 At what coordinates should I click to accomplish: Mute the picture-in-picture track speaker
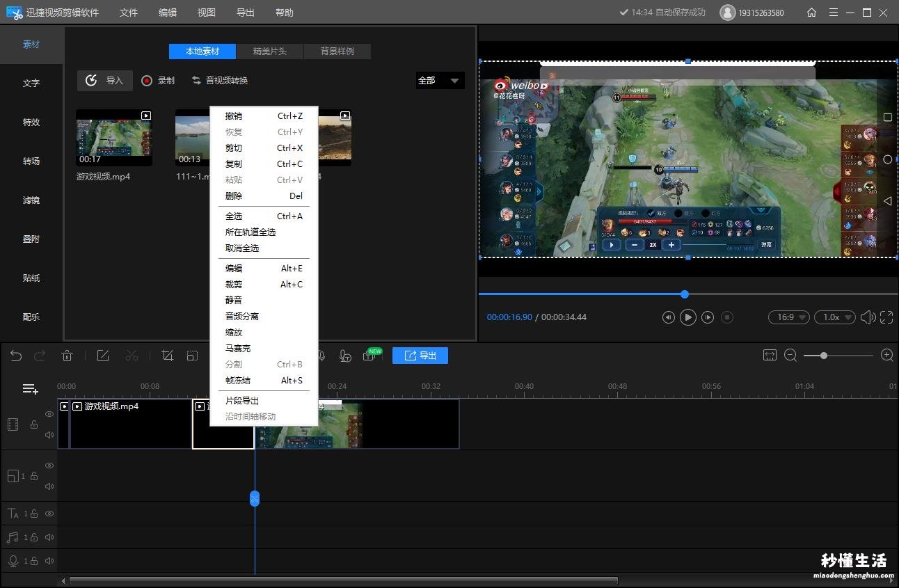coord(49,486)
